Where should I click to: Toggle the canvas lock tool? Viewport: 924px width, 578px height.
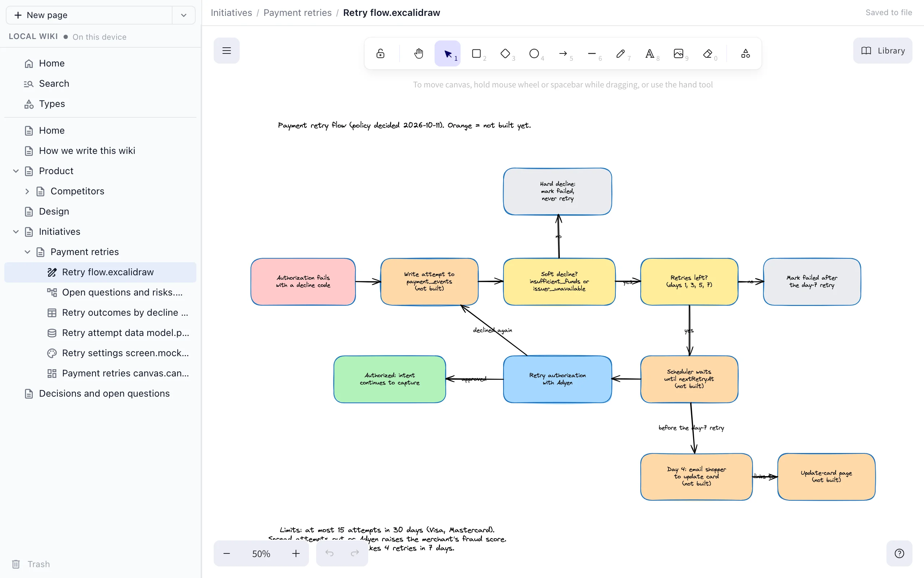(x=380, y=53)
